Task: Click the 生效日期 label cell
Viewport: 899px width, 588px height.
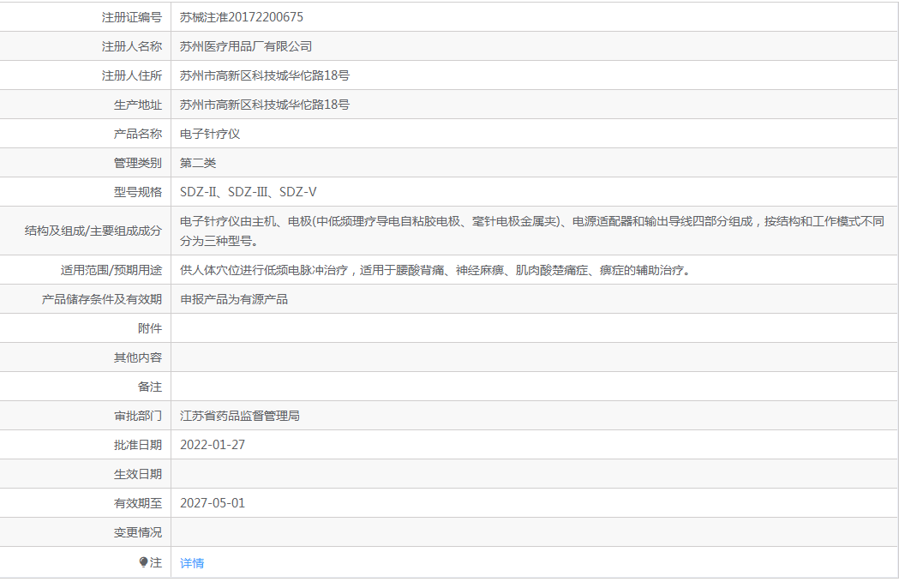Action: pyautogui.click(x=86, y=474)
